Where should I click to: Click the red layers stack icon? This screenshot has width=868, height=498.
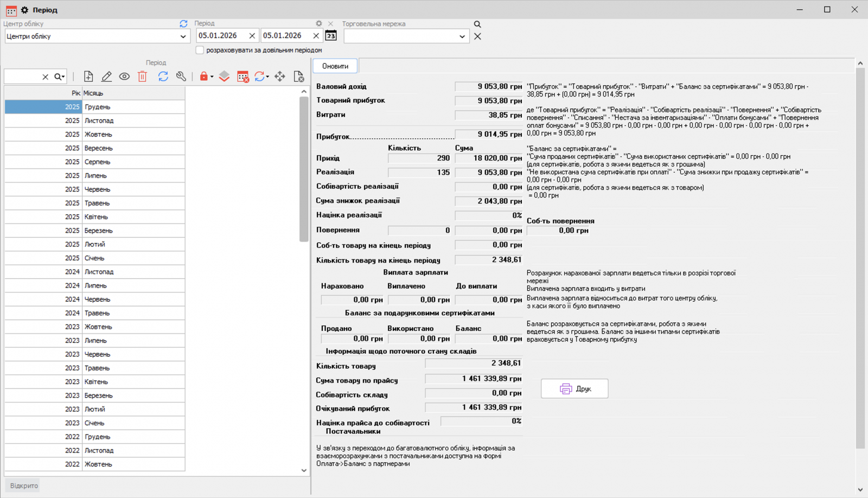click(224, 76)
